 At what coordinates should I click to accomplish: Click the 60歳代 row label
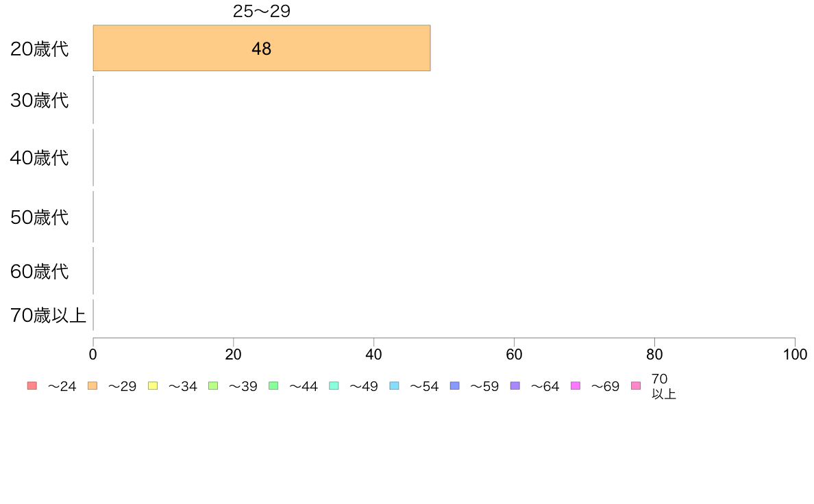click(40, 271)
